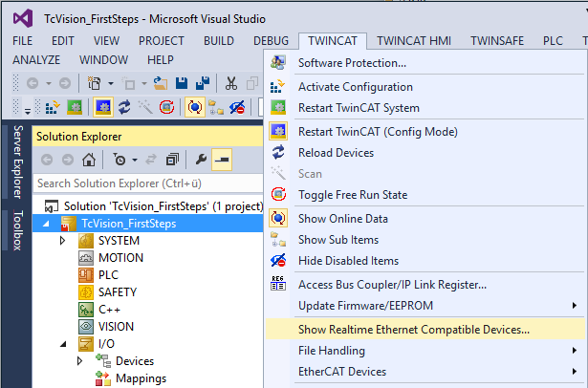Choose Toggle Free Run State menu entry
This screenshot has width=588, height=388.
[x=425, y=195]
